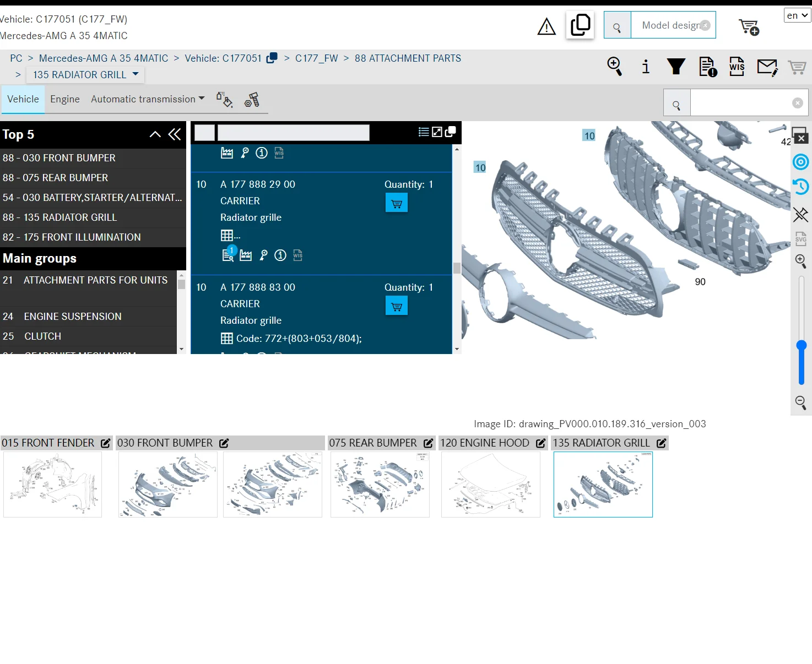The height and width of the screenshot is (664, 812).
Task: Open the 015 FRONT FENDER thumbnail
Action: 52,485
